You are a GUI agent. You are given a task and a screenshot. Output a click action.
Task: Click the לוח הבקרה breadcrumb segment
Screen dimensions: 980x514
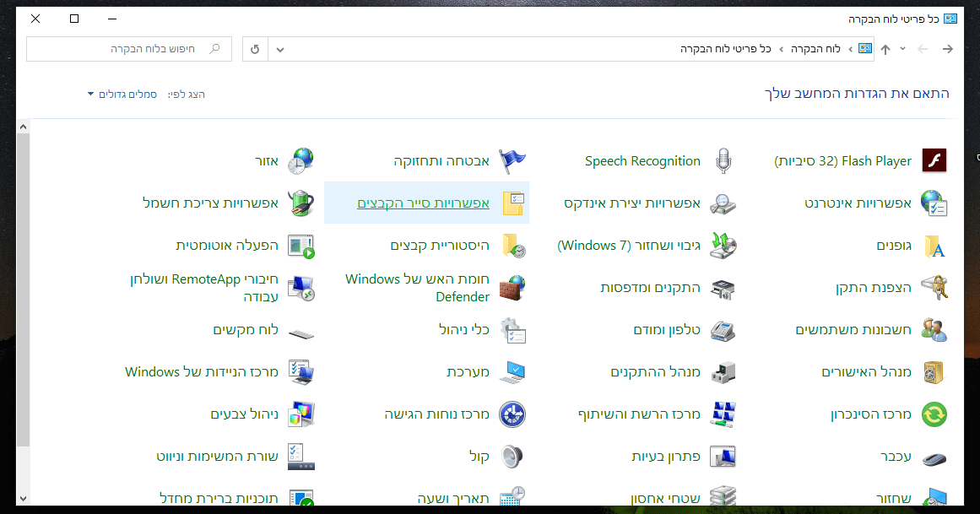[815, 49]
